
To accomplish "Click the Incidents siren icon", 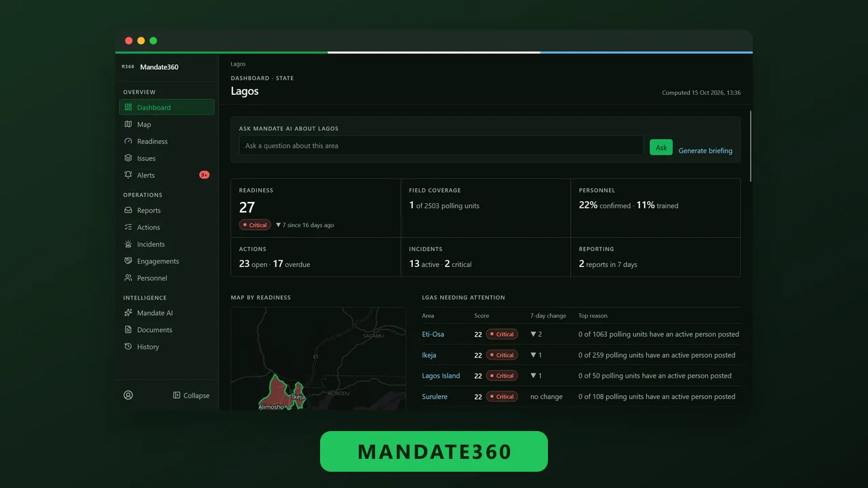I will (x=128, y=244).
